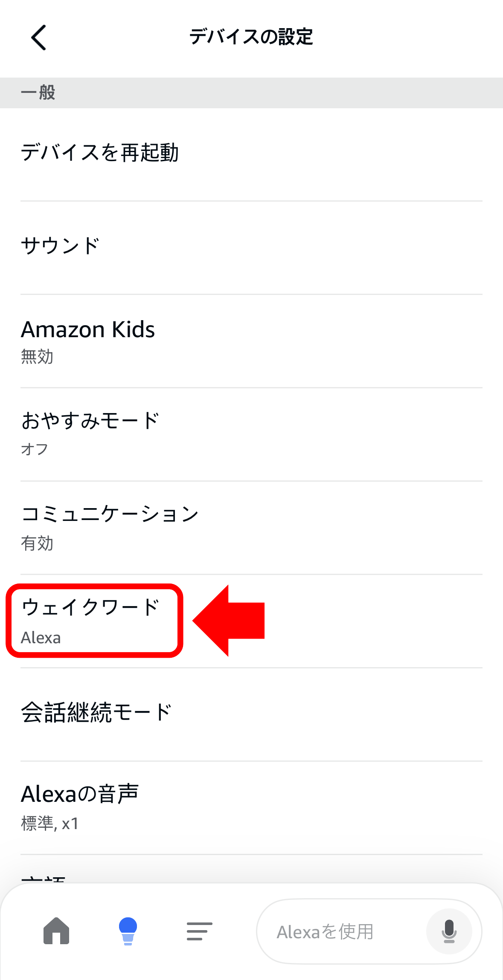Click the 一般 section header
The image size is (503, 980).
(x=38, y=93)
